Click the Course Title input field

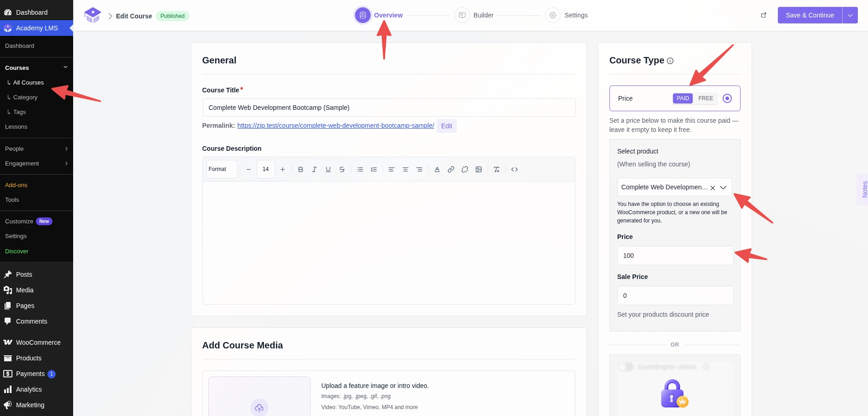pos(389,108)
